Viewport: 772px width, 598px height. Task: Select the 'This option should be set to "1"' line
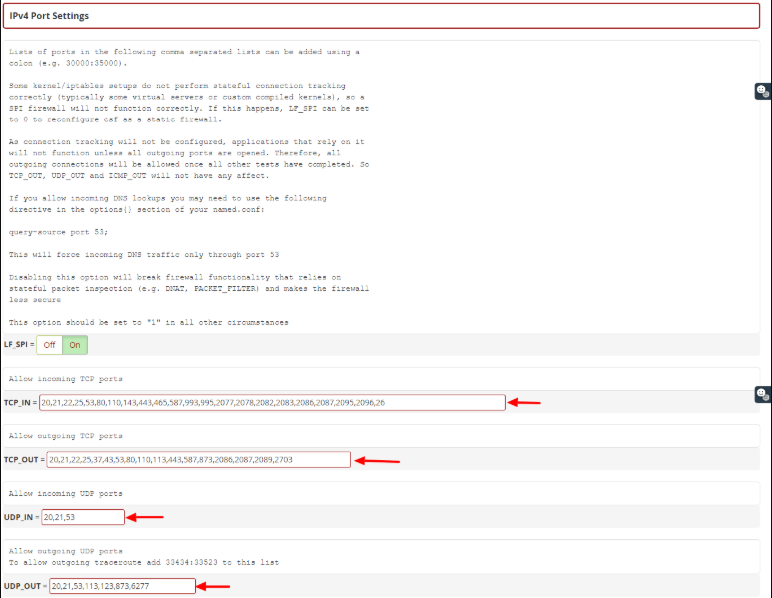148,323
